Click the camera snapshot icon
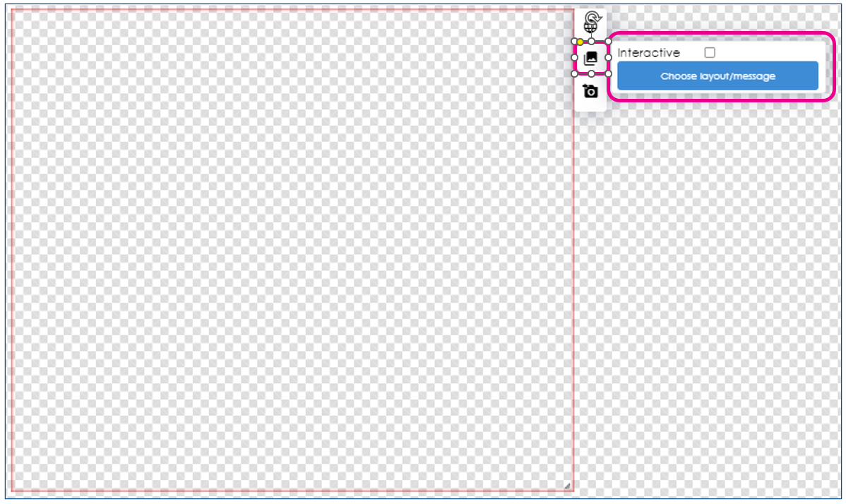 click(591, 91)
